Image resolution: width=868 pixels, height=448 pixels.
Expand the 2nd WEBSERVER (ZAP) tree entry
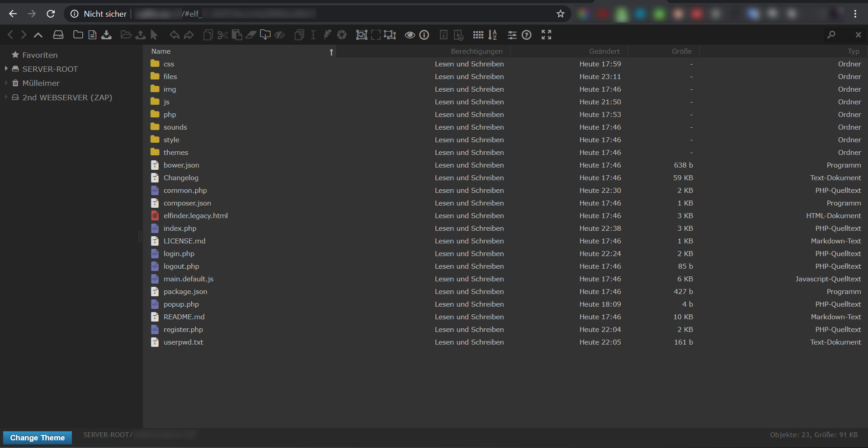coord(5,98)
